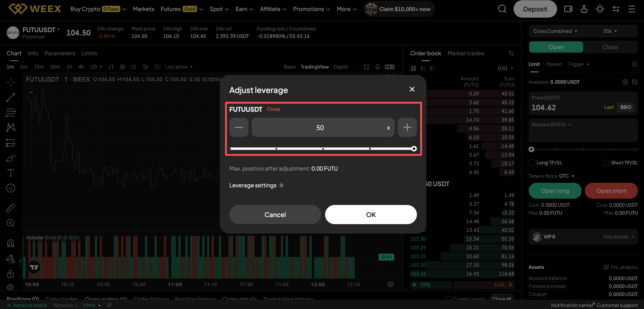Open the order book settings icon
The width and height of the screenshot is (644, 309).
tap(511, 53)
